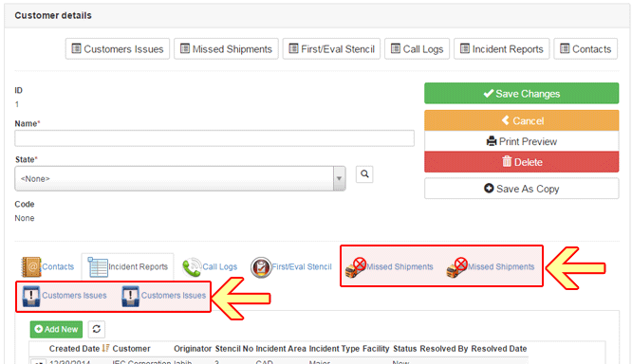Click first Customers Issues alert icon
The height and width of the screenshot is (364, 632).
[31, 297]
